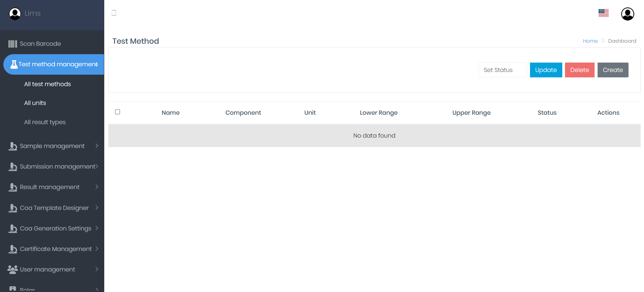Viewport: 644px width, 292px height.
Task: Click the US flag language icon
Action: 603,13
